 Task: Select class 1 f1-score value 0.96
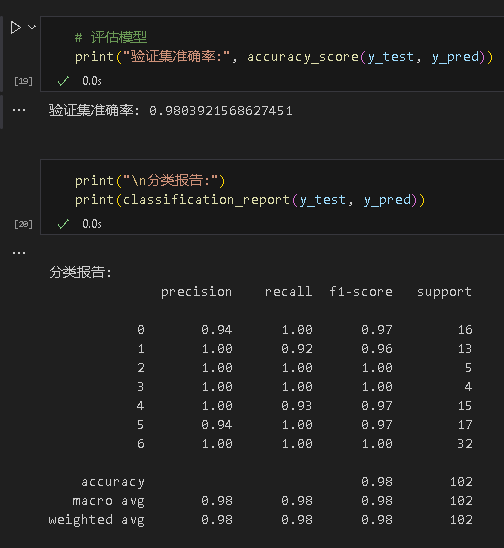377,348
